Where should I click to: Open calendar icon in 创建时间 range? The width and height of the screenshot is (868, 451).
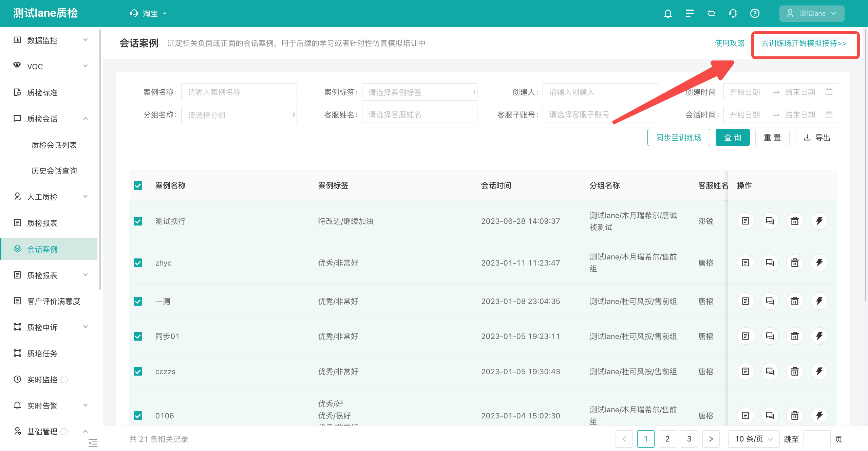pyautogui.click(x=829, y=92)
